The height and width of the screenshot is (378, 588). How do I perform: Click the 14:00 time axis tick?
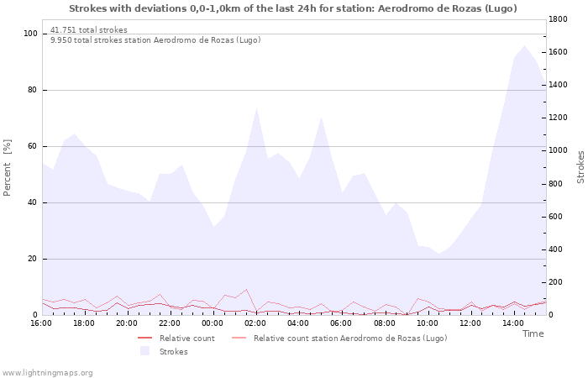click(513, 323)
